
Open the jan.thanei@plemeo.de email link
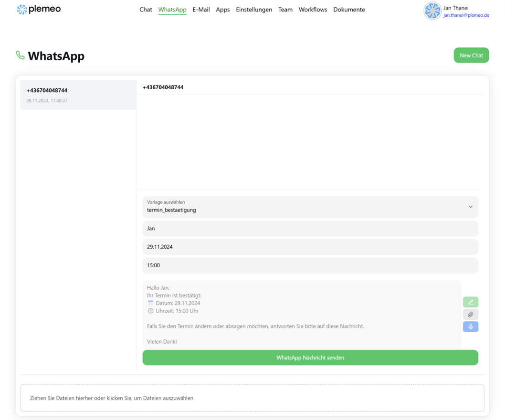click(465, 14)
